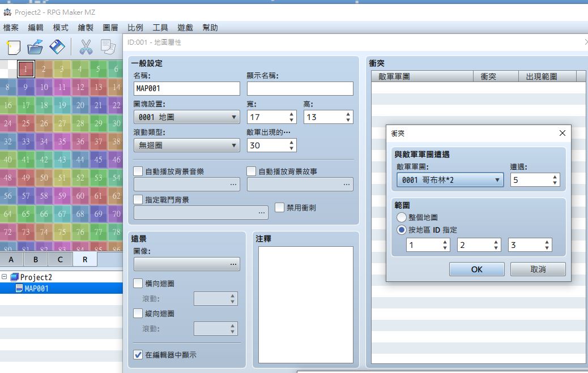The image size is (588, 373).
Task: Select the 整個地圖 range radio button
Action: point(401,217)
